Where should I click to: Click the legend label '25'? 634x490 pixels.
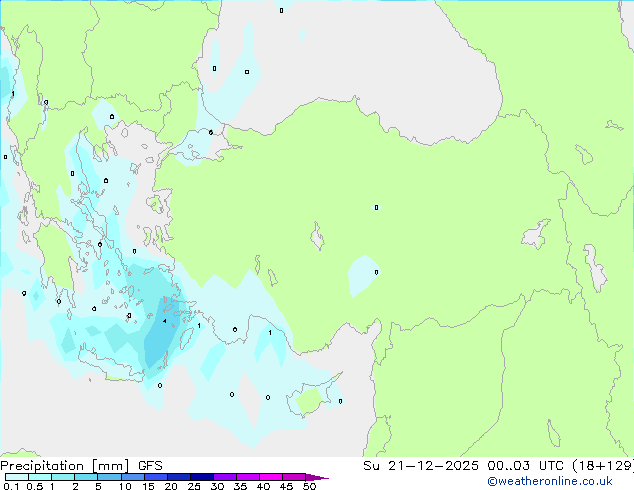194,486
